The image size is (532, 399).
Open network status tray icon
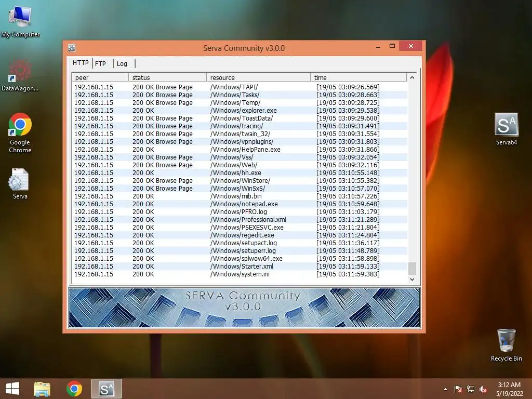470,389
